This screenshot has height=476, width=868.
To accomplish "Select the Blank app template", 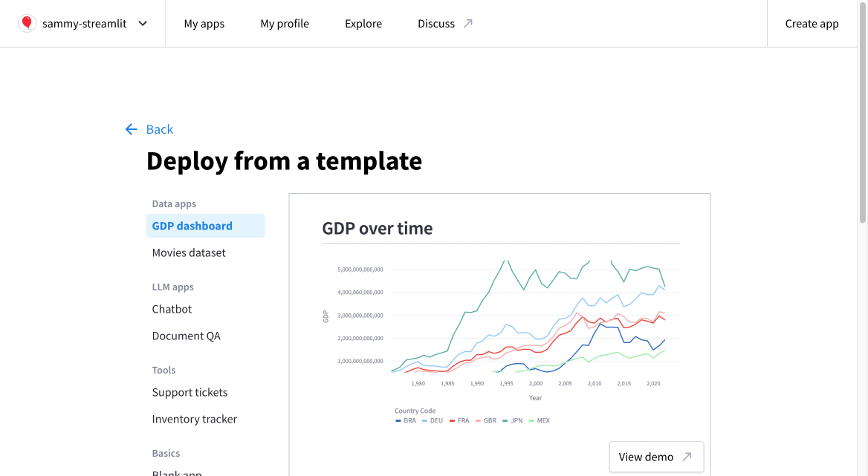I will [x=176, y=472].
